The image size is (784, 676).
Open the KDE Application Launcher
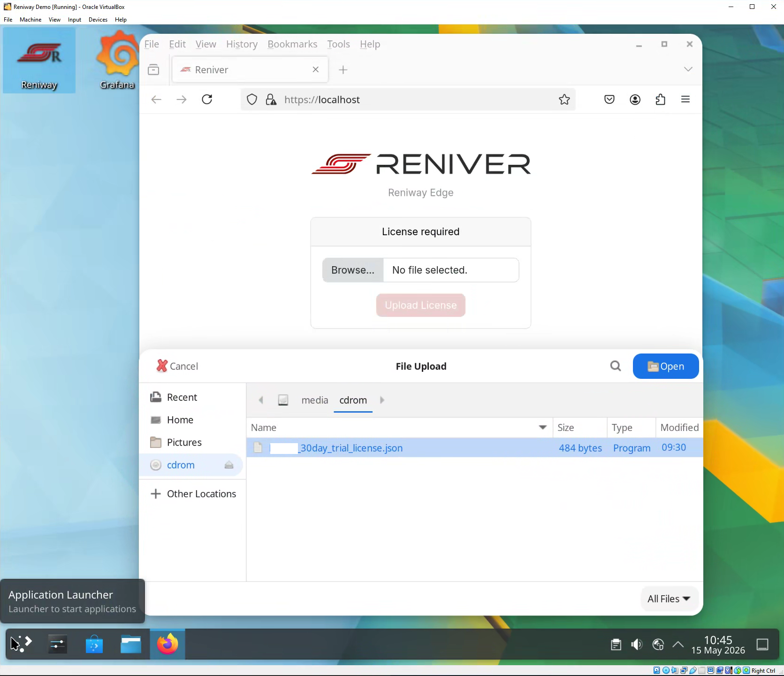(22, 644)
